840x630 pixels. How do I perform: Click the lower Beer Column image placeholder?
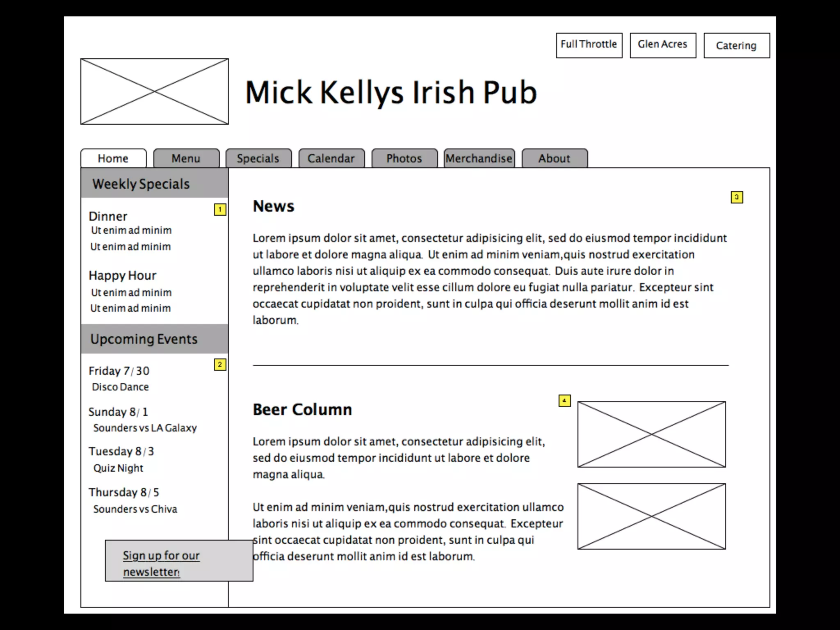(x=651, y=516)
